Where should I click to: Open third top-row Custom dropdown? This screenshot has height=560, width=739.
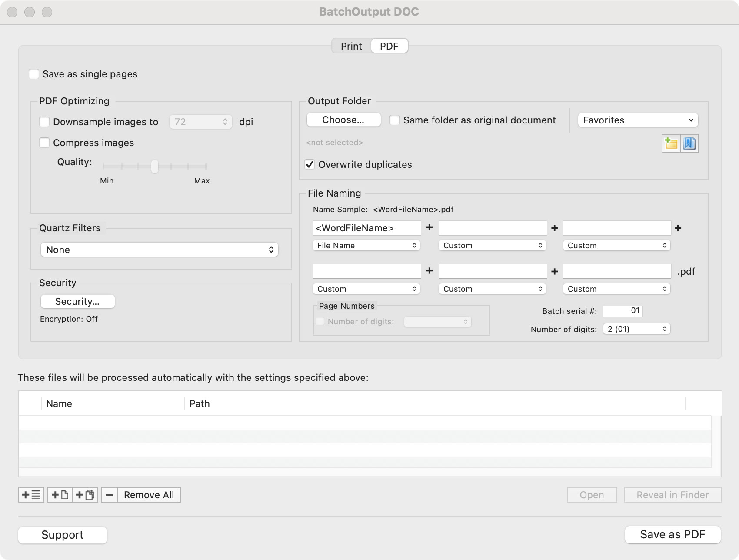click(x=617, y=245)
